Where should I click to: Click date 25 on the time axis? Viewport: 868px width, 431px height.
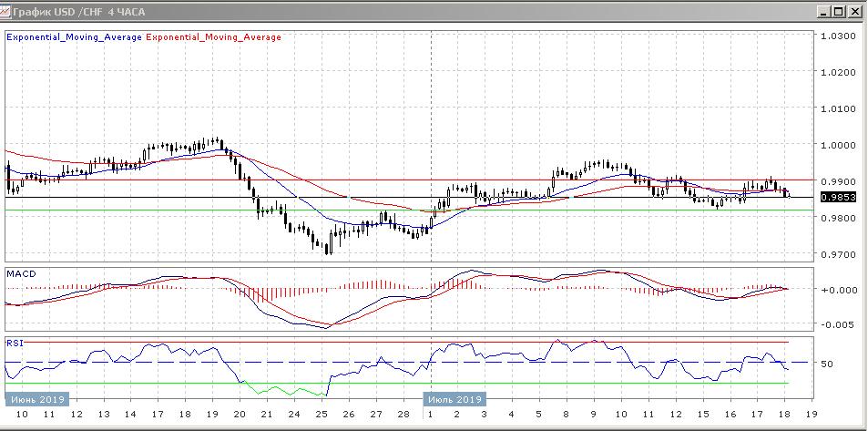click(322, 415)
